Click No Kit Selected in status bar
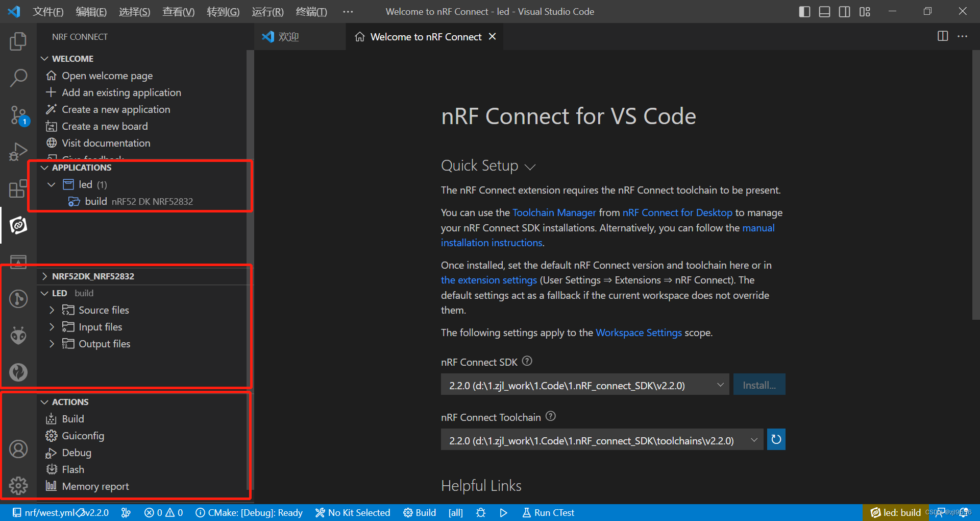 [353, 512]
